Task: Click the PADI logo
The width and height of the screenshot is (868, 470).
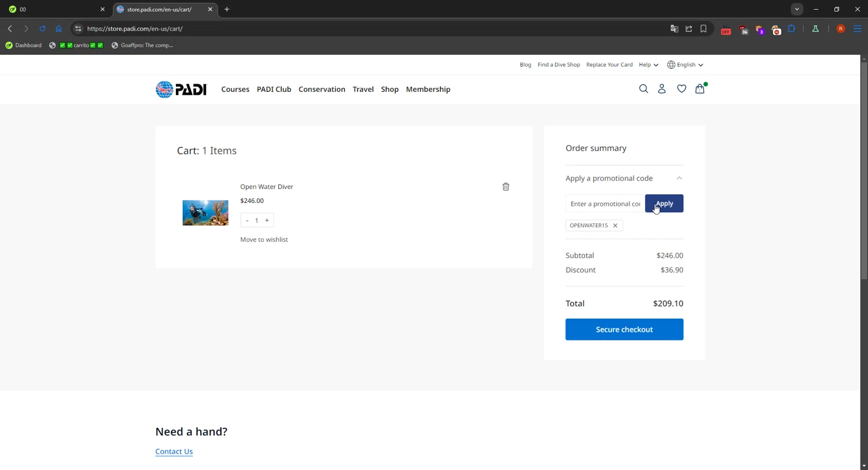Action: [x=181, y=90]
